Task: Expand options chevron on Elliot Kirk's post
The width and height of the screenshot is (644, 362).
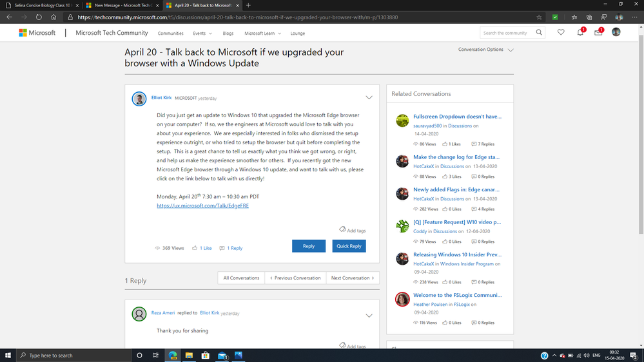Action: [x=369, y=98]
